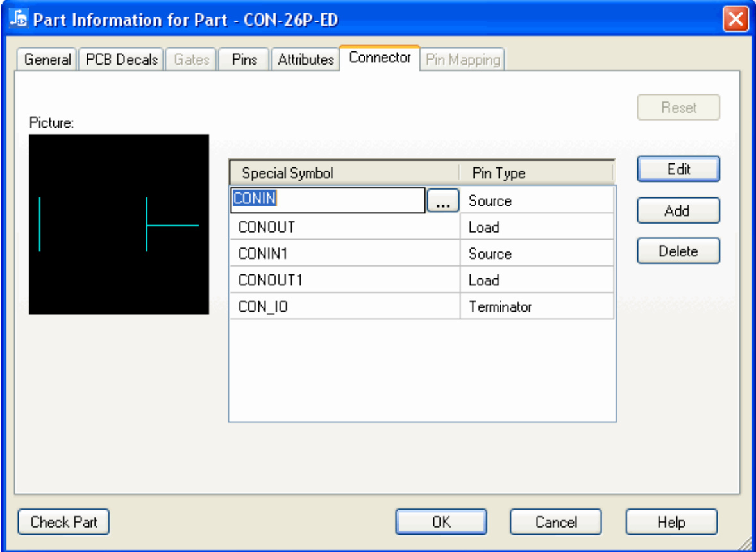Close the Part Information dialog
The height and width of the screenshot is (552, 756).
tap(736, 19)
